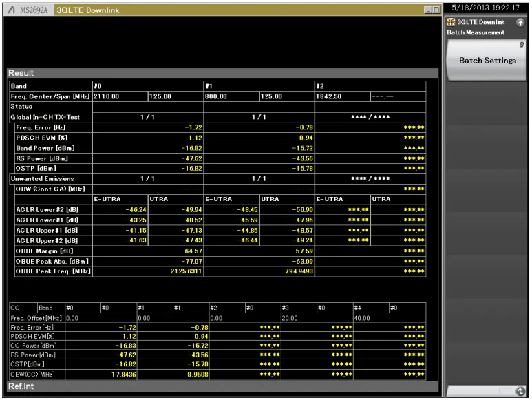Click the Ref.Int status bar label
532x400 pixels.
21,386
